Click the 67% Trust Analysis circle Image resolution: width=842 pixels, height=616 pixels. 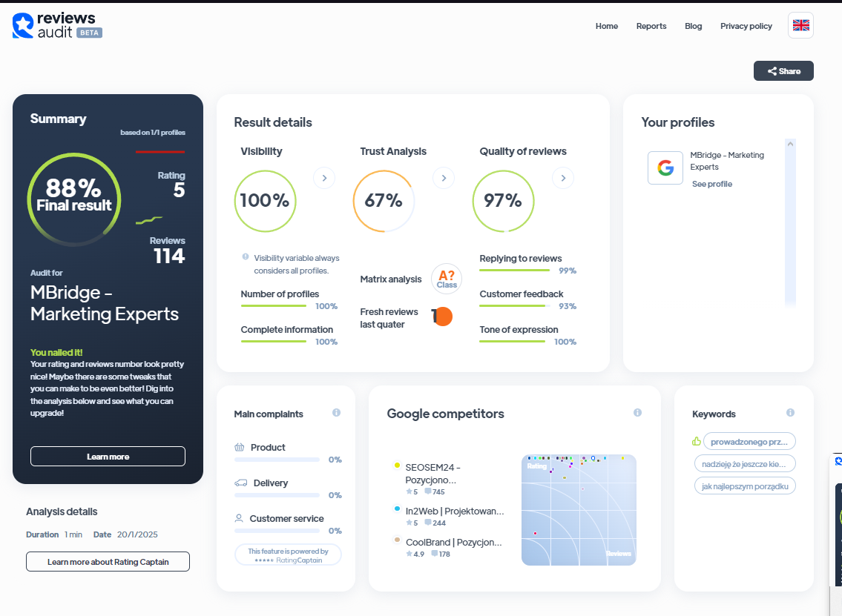384,201
